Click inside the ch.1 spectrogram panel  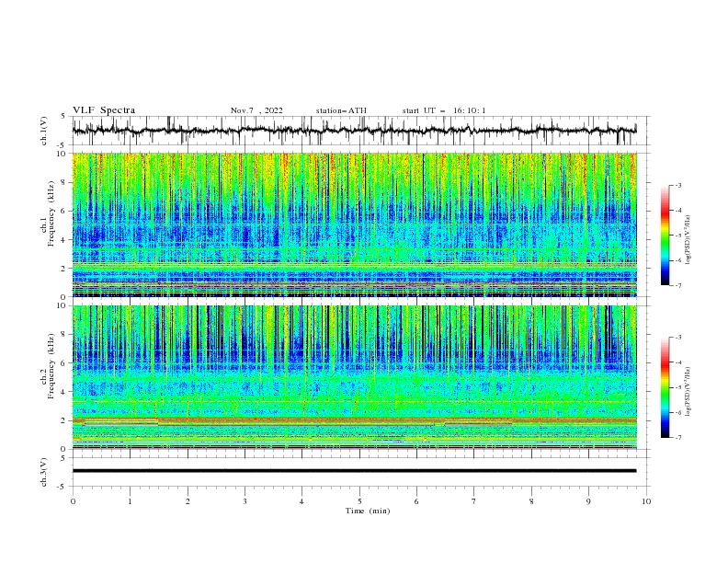(354, 224)
